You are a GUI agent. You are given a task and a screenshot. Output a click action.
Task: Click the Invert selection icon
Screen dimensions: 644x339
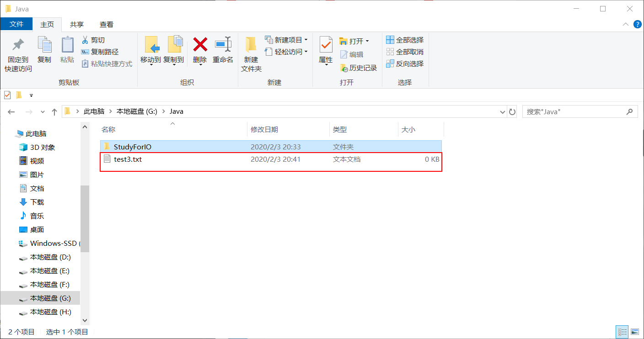pos(390,64)
